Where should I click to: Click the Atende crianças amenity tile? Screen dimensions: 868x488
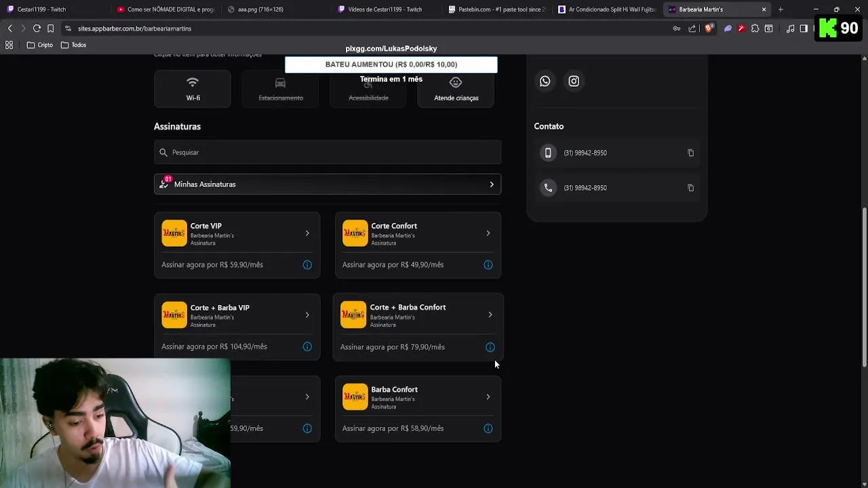pyautogui.click(x=456, y=89)
